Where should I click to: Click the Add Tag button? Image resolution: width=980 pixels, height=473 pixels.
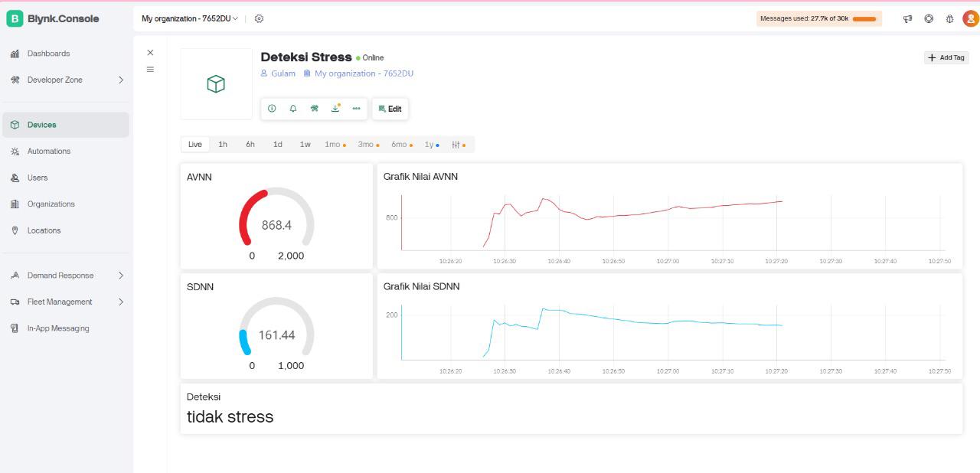tap(946, 57)
